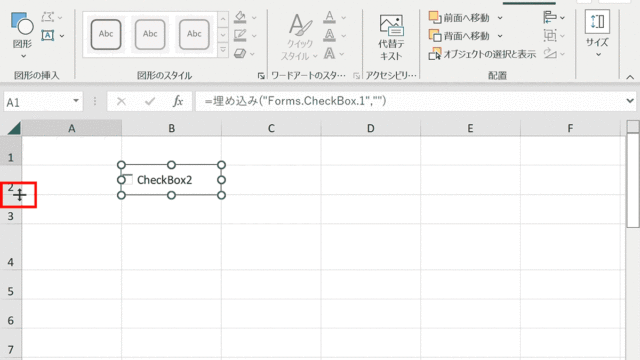Expand the formula bar
This screenshot has width=640, height=360.
coord(630,100)
